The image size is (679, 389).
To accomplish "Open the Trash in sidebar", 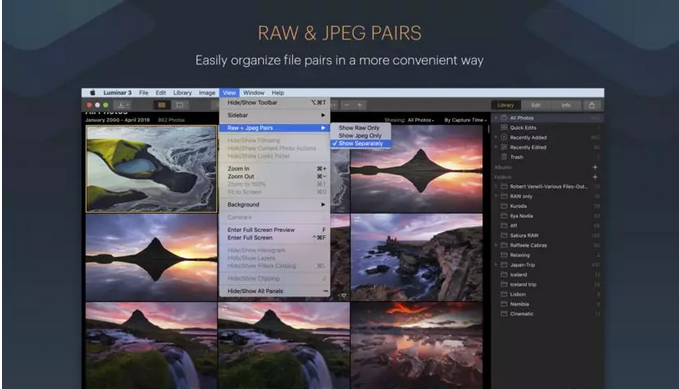I will pyautogui.click(x=517, y=157).
